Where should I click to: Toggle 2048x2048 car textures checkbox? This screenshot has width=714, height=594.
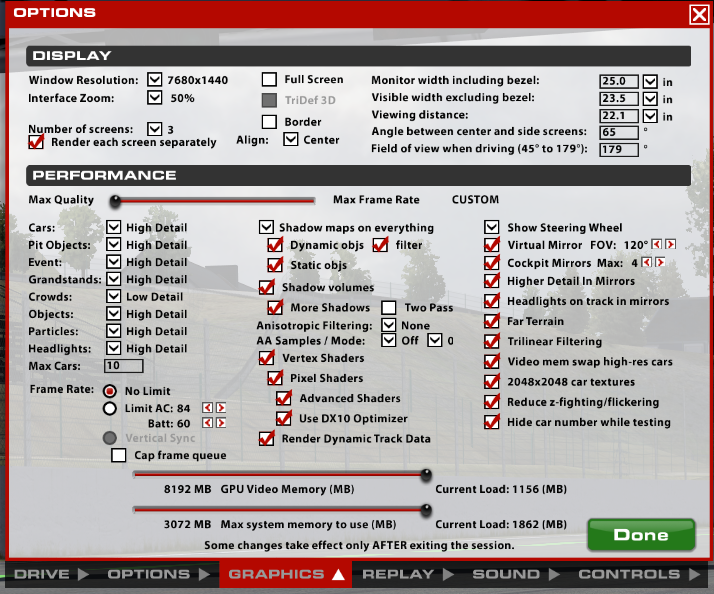click(492, 382)
